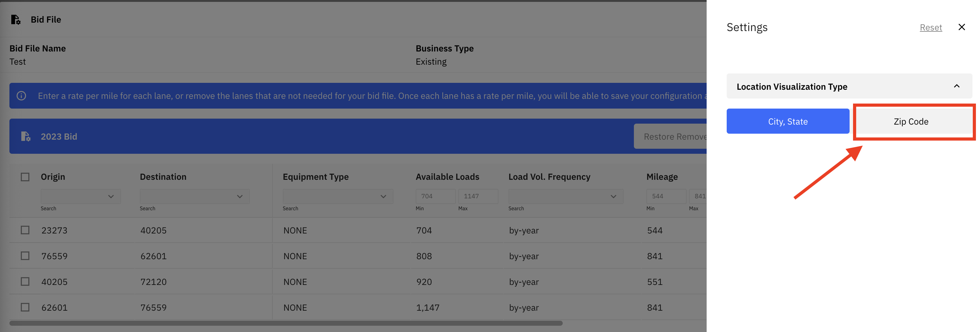Click the Bid File document icon in header
The height and width of the screenshot is (332, 980).
click(16, 19)
